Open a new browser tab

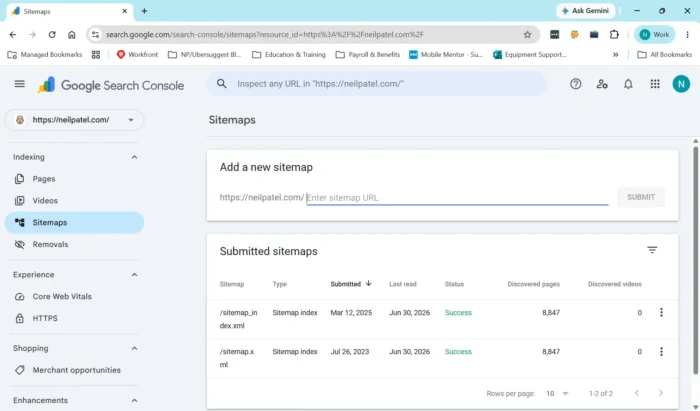pyautogui.click(x=144, y=11)
